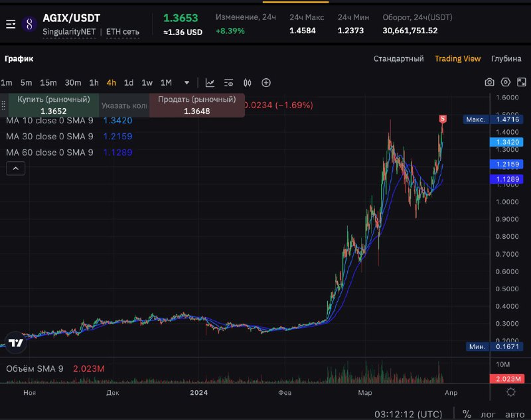Click the TradingView logo badge
The width and height of the screenshot is (531, 420).
15,343
